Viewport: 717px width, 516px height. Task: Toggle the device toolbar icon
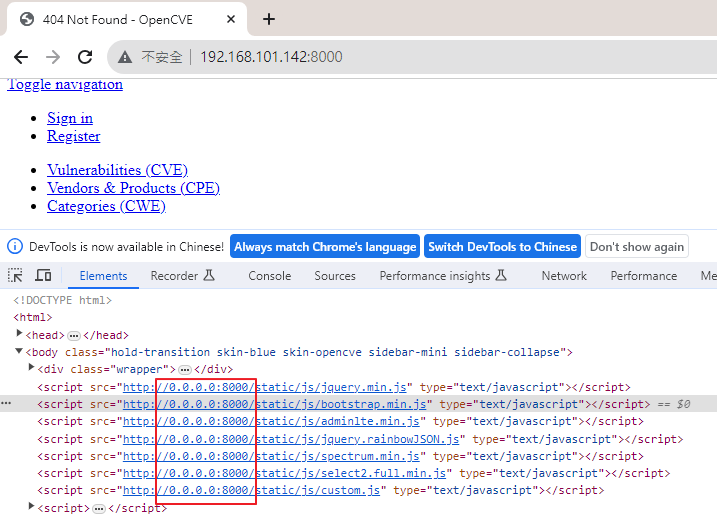click(x=43, y=275)
